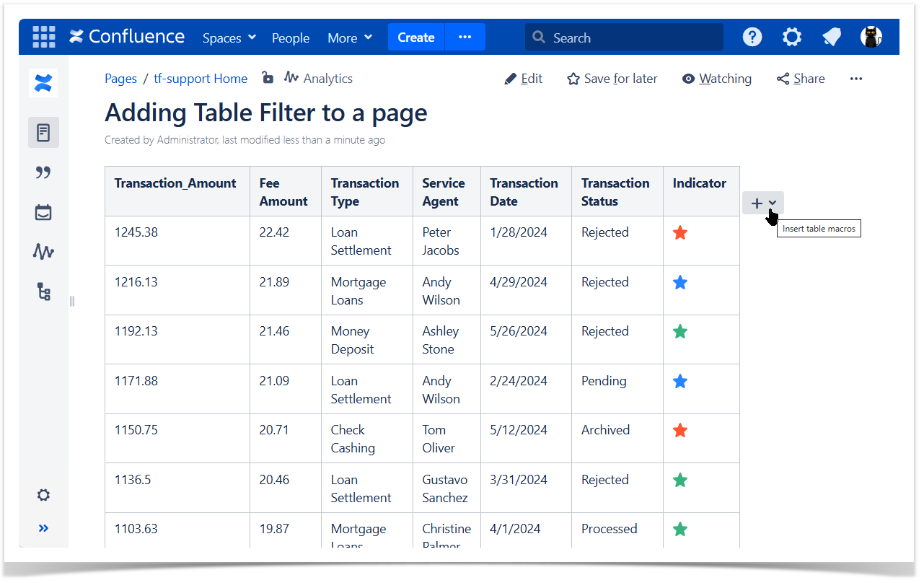Open page tree icon in sidebar
Image resolution: width=924 pixels, height=583 pixels.
coord(43,291)
